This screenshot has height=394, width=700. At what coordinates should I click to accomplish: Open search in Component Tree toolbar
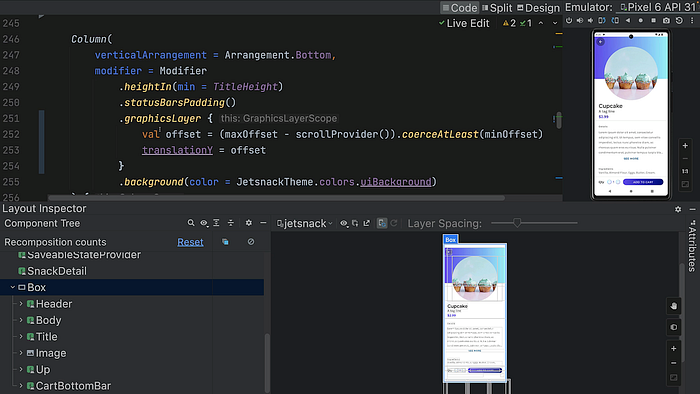191,223
